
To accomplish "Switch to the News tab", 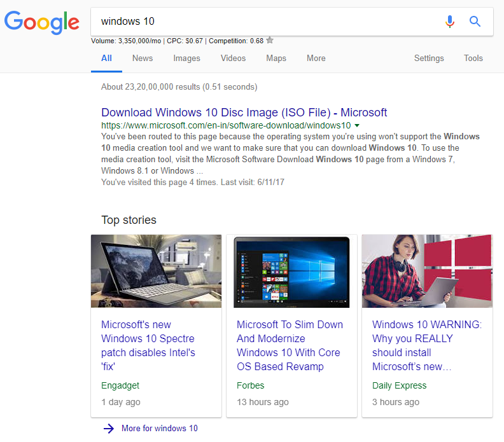I will coord(143,58).
